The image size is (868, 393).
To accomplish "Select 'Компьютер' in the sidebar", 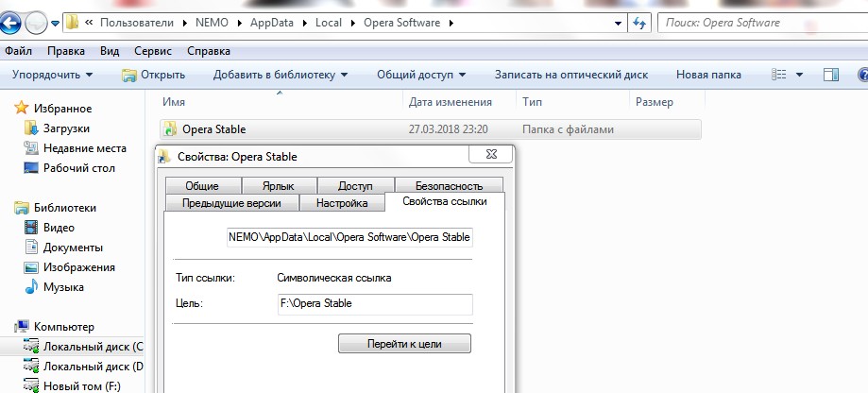I will (64, 327).
